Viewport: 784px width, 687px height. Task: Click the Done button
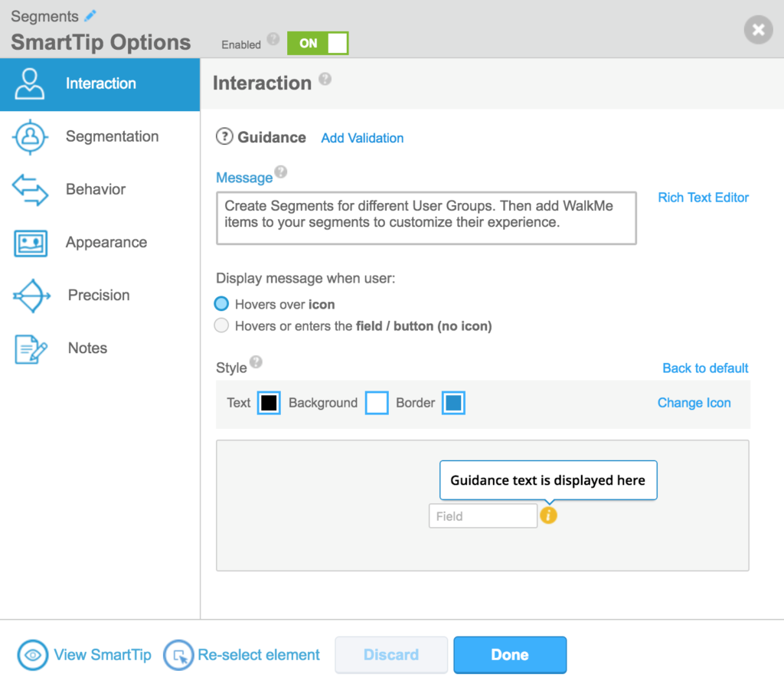510,655
